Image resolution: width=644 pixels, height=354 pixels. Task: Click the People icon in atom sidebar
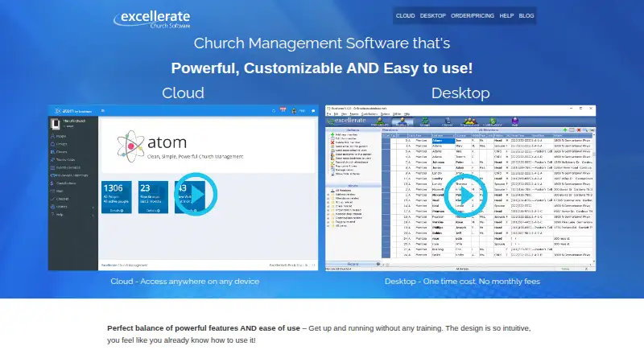pos(52,136)
